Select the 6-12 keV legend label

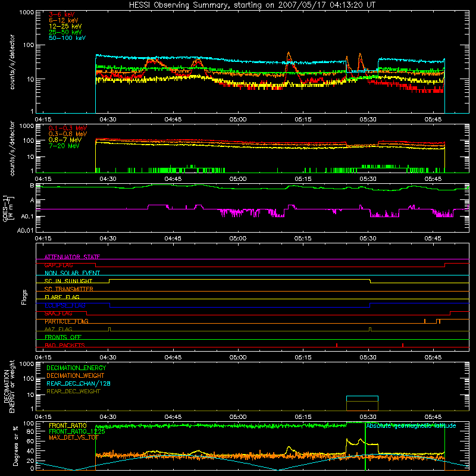point(64,20)
